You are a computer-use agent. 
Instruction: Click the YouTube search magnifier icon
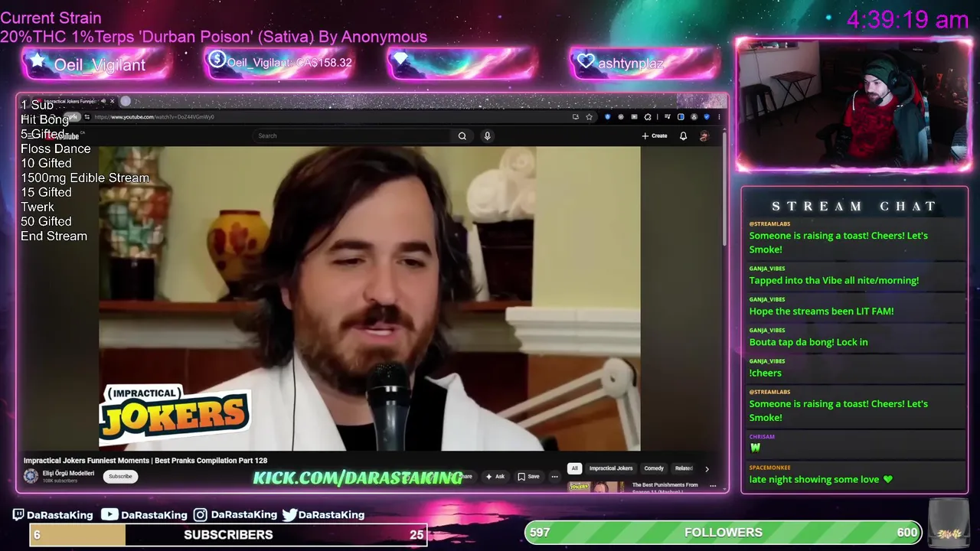pos(462,135)
